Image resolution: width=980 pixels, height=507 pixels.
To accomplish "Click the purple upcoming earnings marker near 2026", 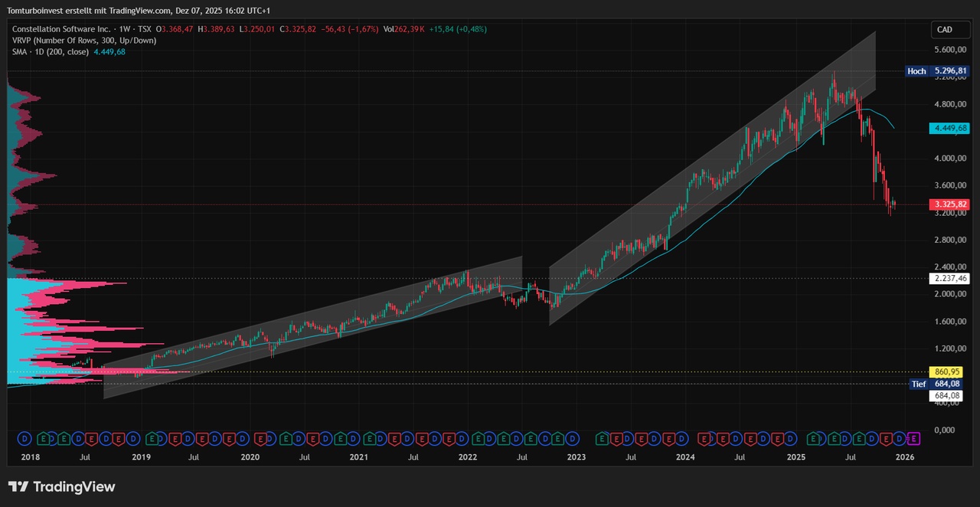I will 913,439.
